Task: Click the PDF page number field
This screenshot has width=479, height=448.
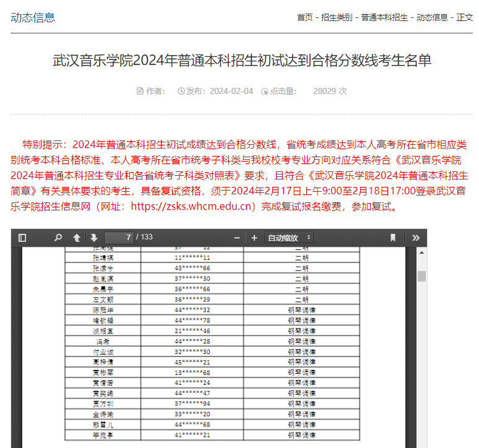Action: pyautogui.click(x=119, y=238)
